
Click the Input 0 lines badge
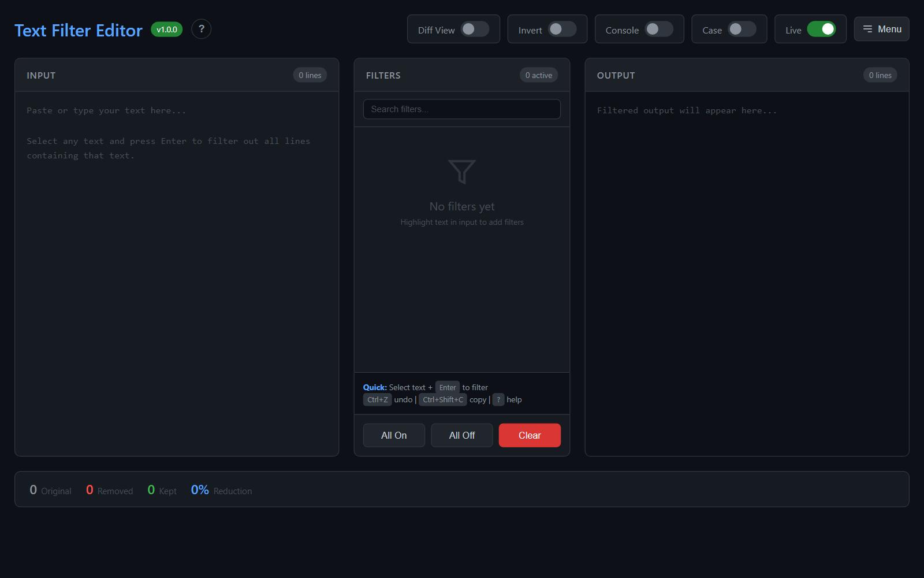310,75
